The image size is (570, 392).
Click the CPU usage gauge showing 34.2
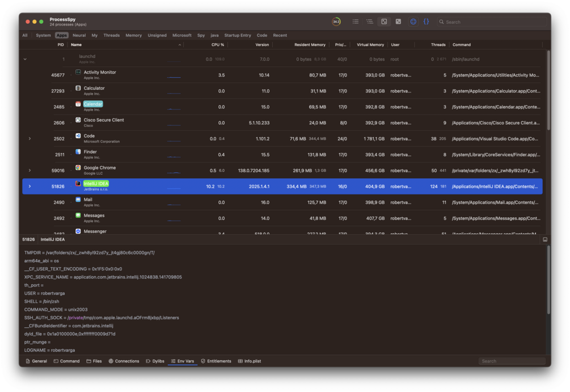(x=336, y=22)
